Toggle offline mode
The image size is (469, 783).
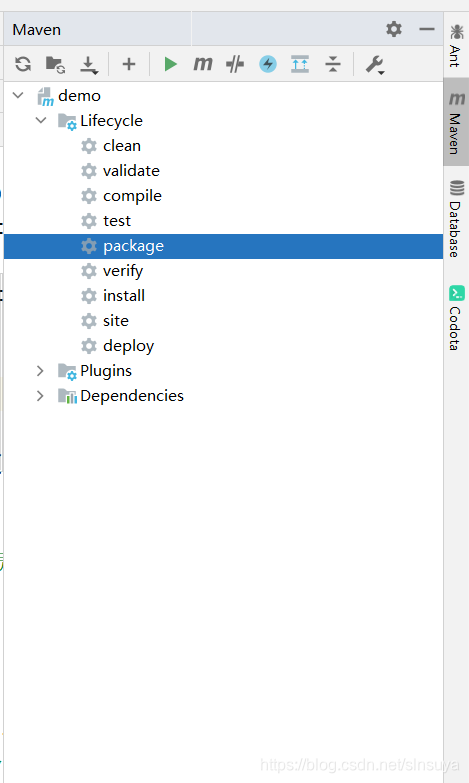point(235,64)
